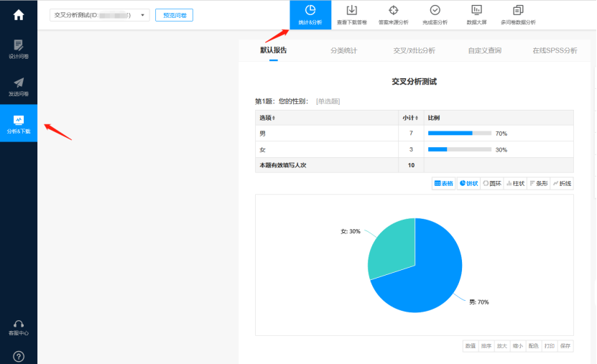Go to the home icon in sidebar
The image size is (597, 364).
click(x=18, y=15)
